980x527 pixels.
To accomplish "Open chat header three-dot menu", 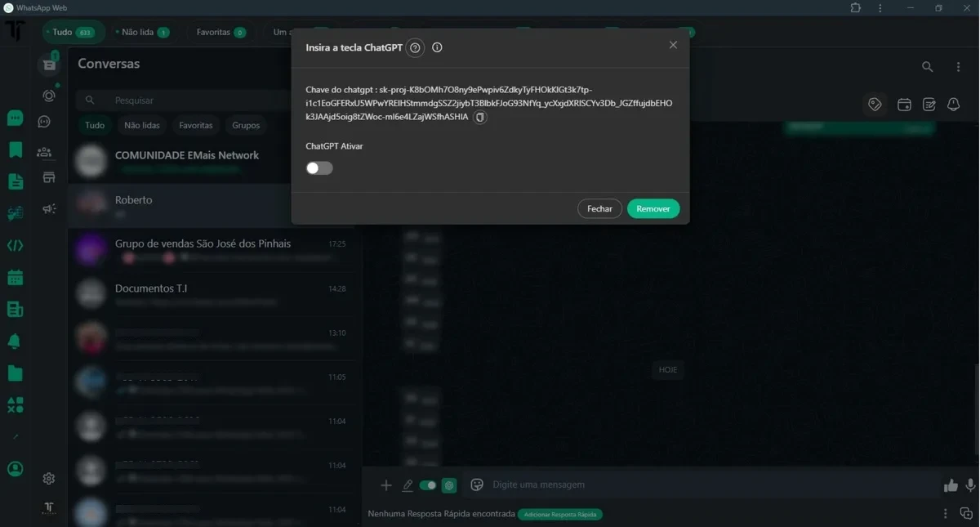I will click(959, 67).
